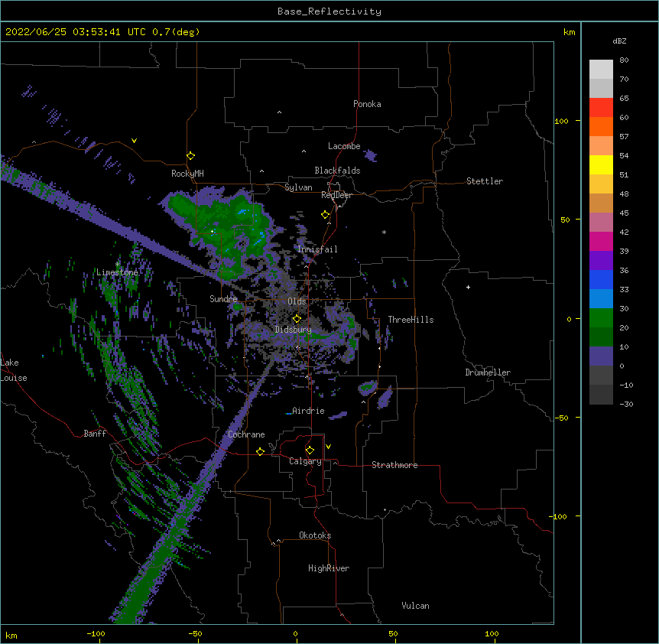Screen dimensions: 659x644
Task: Click the Innisfail town label
Action: coord(317,249)
